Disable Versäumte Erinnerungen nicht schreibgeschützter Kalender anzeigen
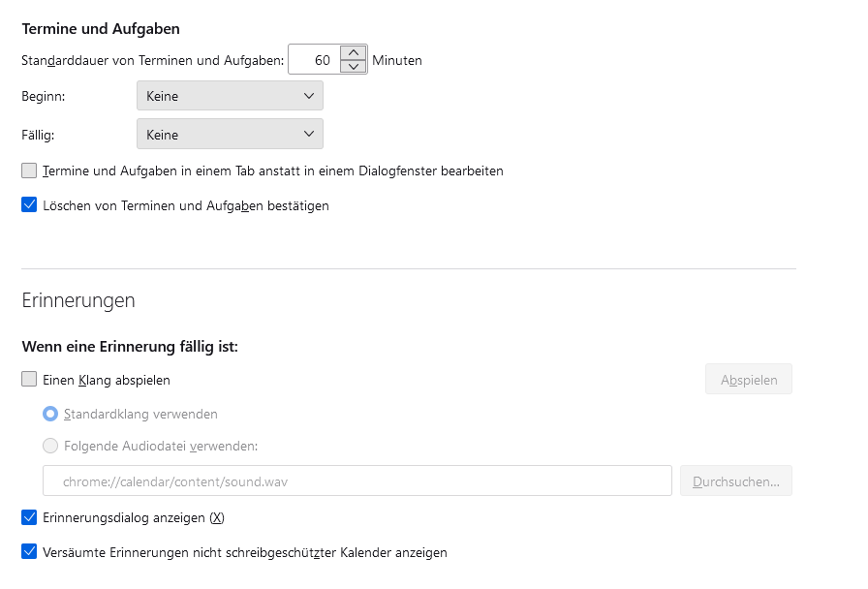This screenshot has height=589, width=868. pos(29,552)
